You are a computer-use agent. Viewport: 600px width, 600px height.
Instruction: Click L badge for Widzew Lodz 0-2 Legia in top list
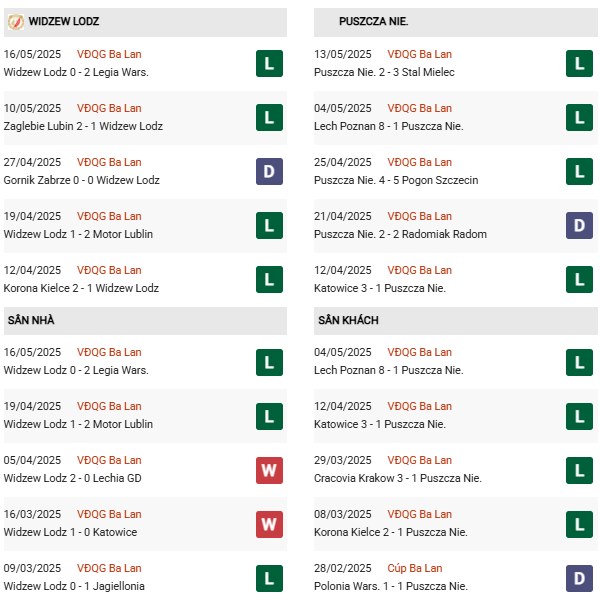point(269,64)
